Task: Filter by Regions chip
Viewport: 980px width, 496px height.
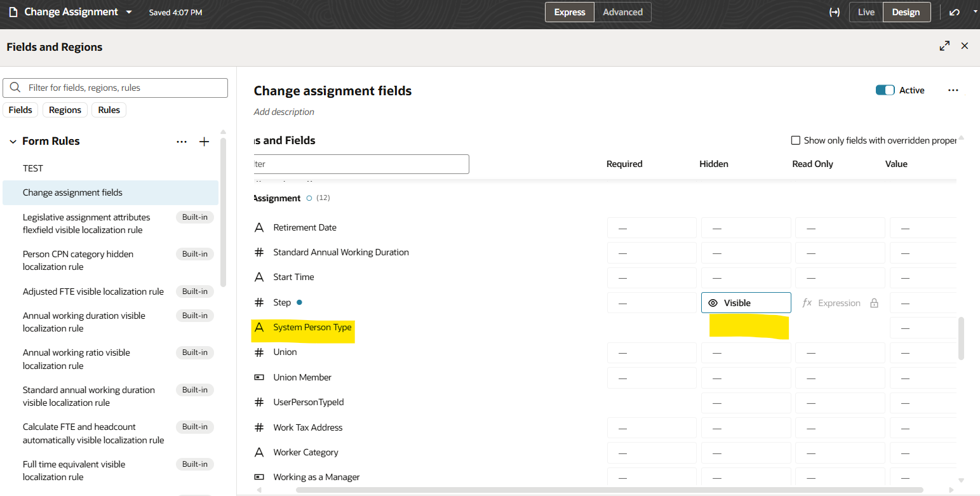Action: 65,110
